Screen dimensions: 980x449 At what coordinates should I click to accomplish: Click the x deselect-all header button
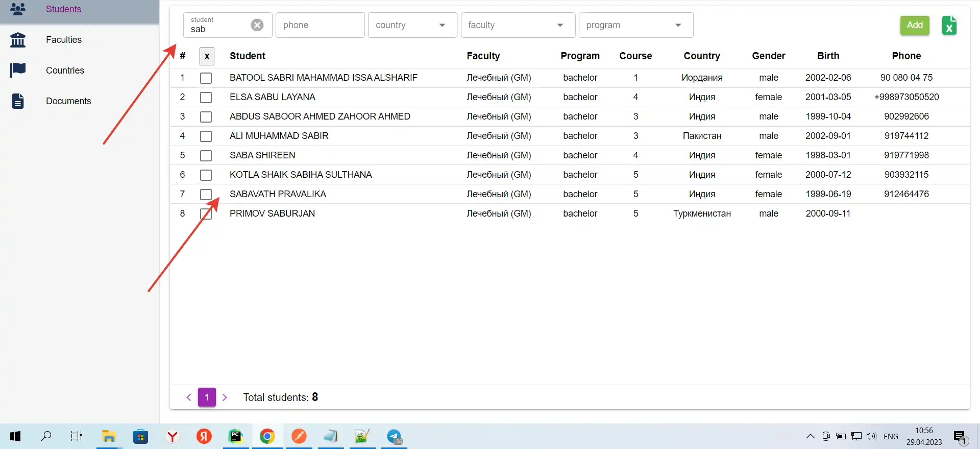click(x=207, y=56)
